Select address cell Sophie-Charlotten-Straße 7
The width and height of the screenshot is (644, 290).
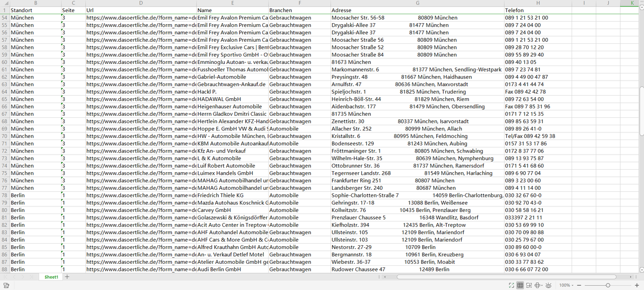click(417, 195)
